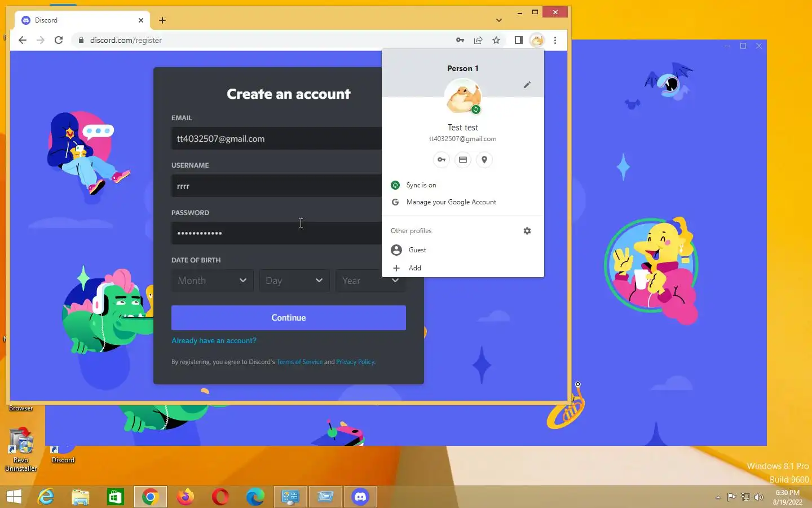Click the Chrome profile avatar button
This screenshot has width=812, height=508.
[537, 40]
